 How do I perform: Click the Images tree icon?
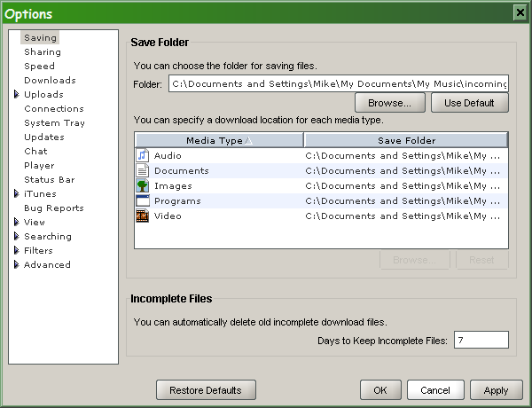(x=142, y=185)
